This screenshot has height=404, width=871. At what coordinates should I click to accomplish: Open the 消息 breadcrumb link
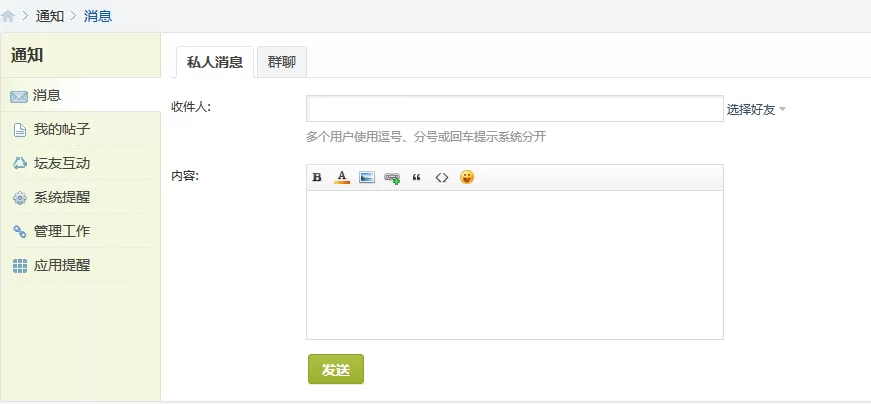(98, 16)
